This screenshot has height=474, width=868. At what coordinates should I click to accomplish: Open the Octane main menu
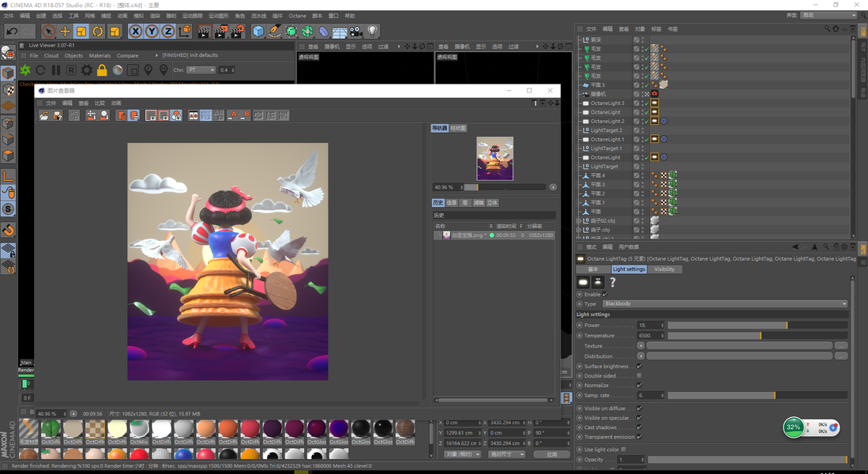(x=297, y=16)
